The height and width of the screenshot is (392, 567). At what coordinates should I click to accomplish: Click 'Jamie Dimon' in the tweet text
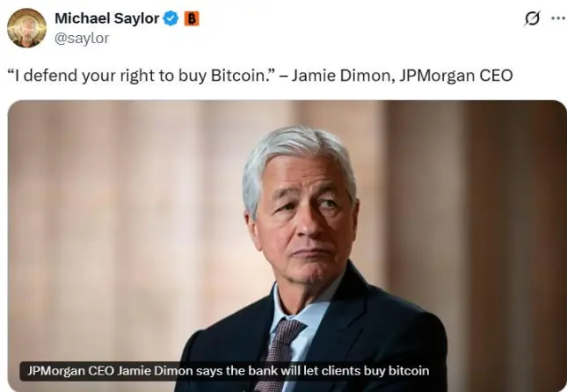[343, 76]
